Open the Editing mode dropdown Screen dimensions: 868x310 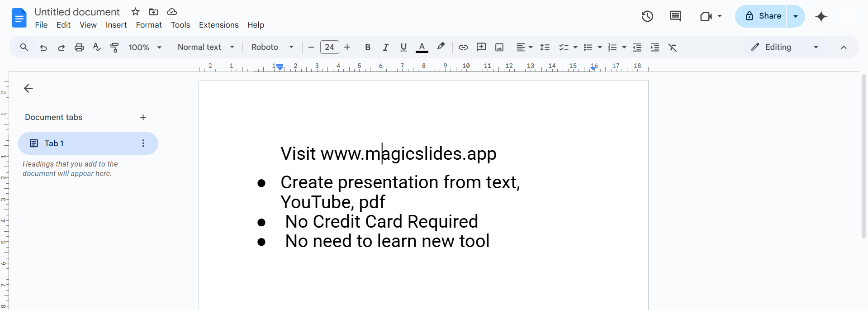(x=785, y=47)
